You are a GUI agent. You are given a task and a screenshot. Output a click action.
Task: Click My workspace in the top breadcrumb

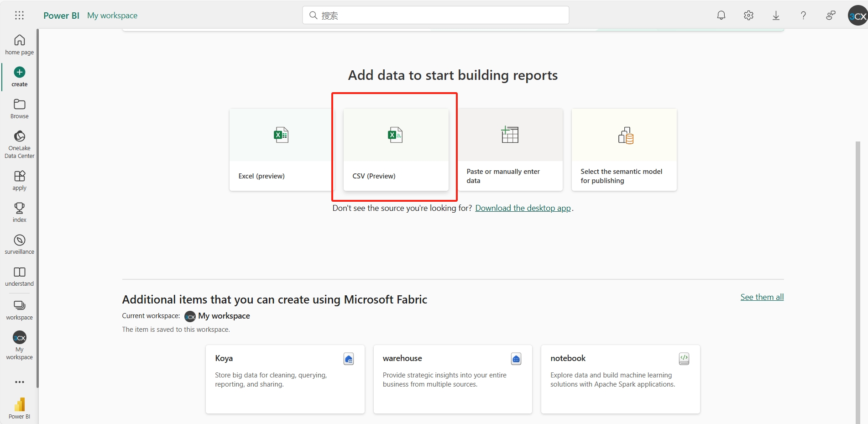click(x=112, y=15)
